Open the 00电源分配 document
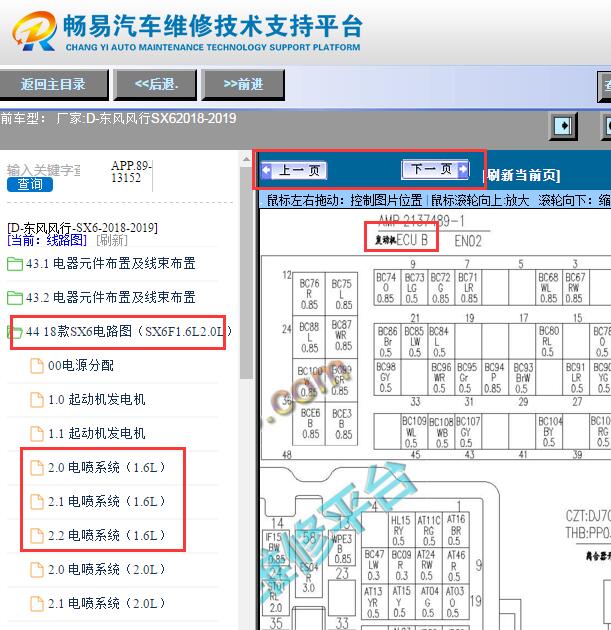 tap(81, 366)
